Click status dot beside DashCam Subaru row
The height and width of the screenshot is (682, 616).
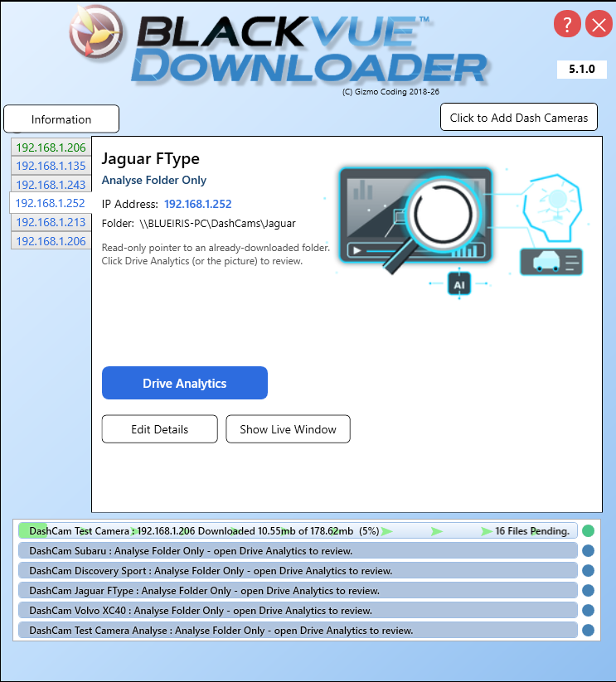pyautogui.click(x=588, y=550)
